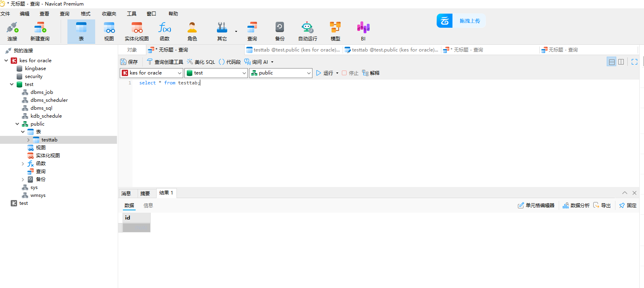This screenshot has width=644, height=288.
Task: Open the 自动运行 automation toolbar icon
Action: pyautogui.click(x=308, y=31)
